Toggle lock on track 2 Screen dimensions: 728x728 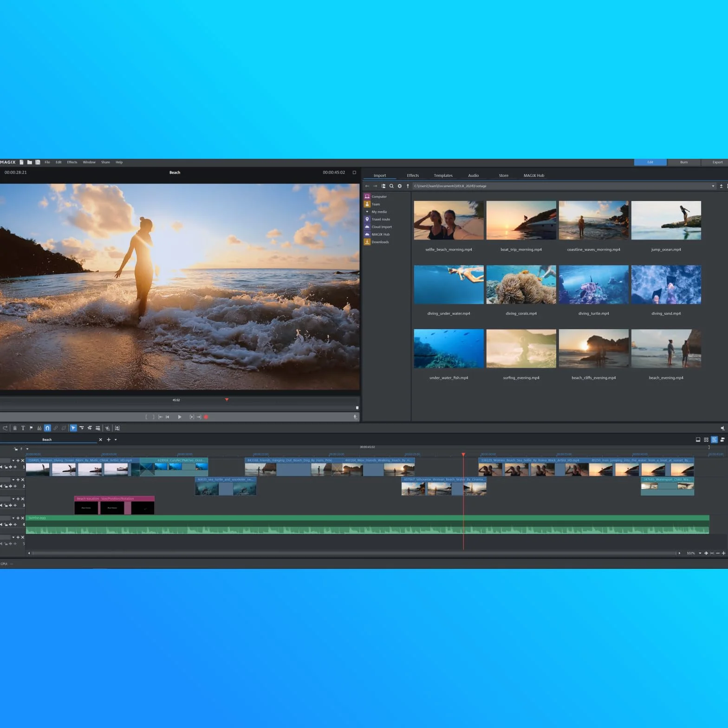(6, 486)
